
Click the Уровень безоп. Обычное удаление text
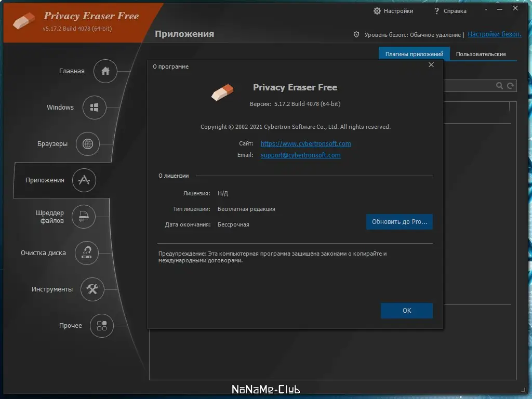pyautogui.click(x=412, y=35)
